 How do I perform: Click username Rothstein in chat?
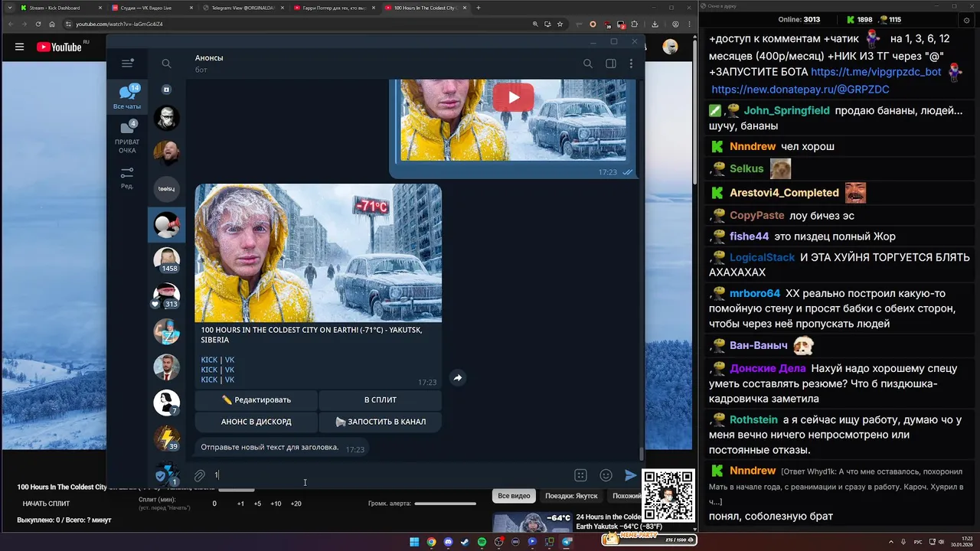753,419
